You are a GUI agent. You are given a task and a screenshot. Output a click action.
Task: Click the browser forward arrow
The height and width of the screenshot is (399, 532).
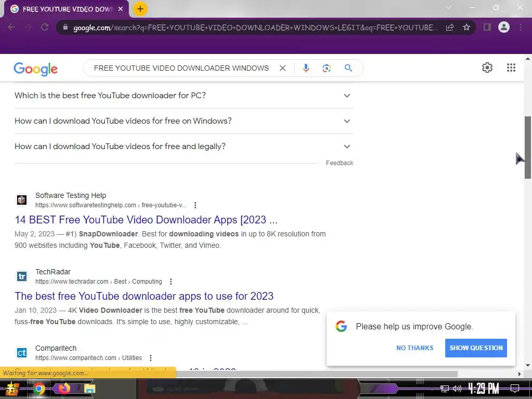(x=28, y=27)
